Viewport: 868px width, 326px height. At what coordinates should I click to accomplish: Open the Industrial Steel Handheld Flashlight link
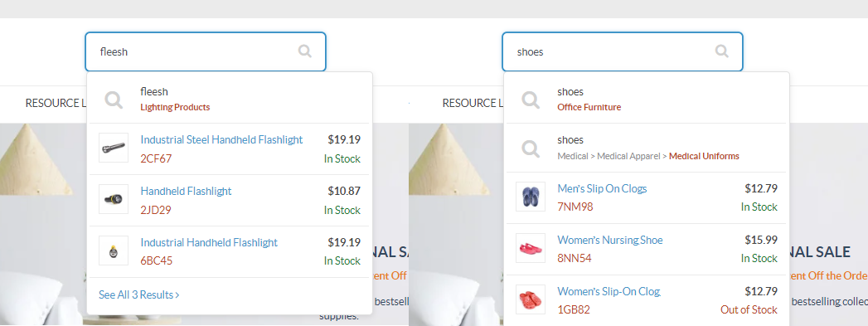[x=221, y=139]
